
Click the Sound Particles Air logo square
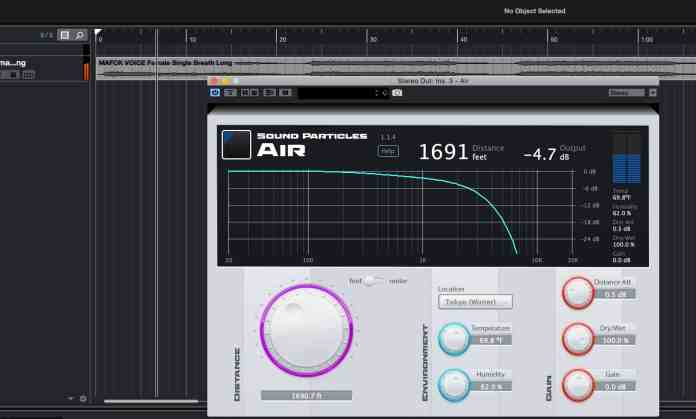pos(236,144)
